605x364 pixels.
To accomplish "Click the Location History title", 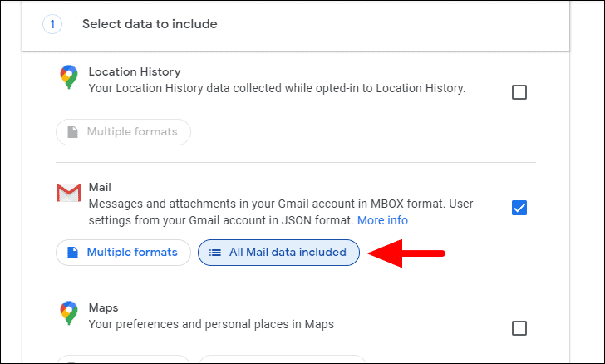I will [x=135, y=71].
